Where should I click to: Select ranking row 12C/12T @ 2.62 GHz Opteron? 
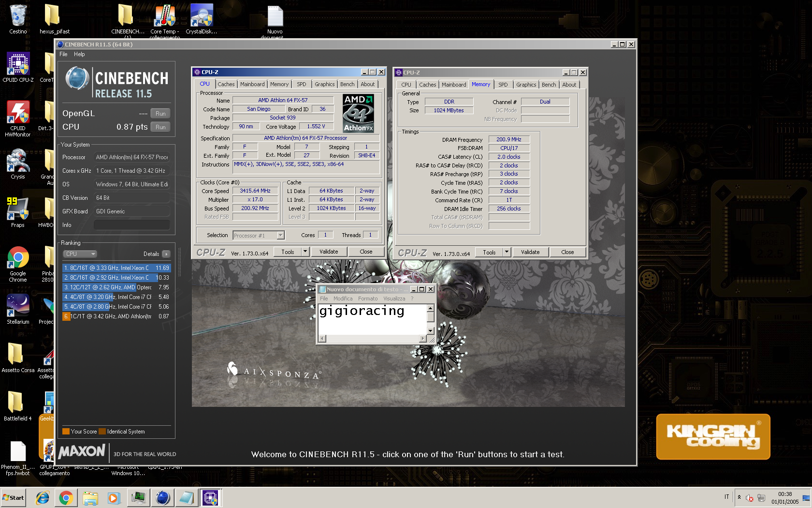click(x=116, y=287)
